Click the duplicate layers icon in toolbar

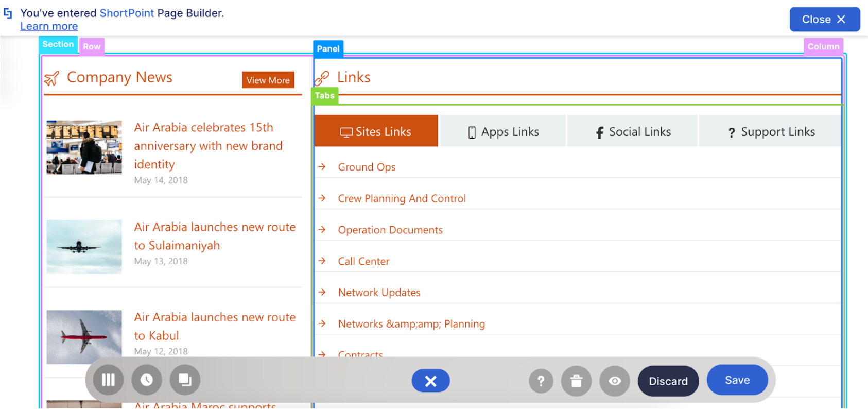tap(185, 380)
